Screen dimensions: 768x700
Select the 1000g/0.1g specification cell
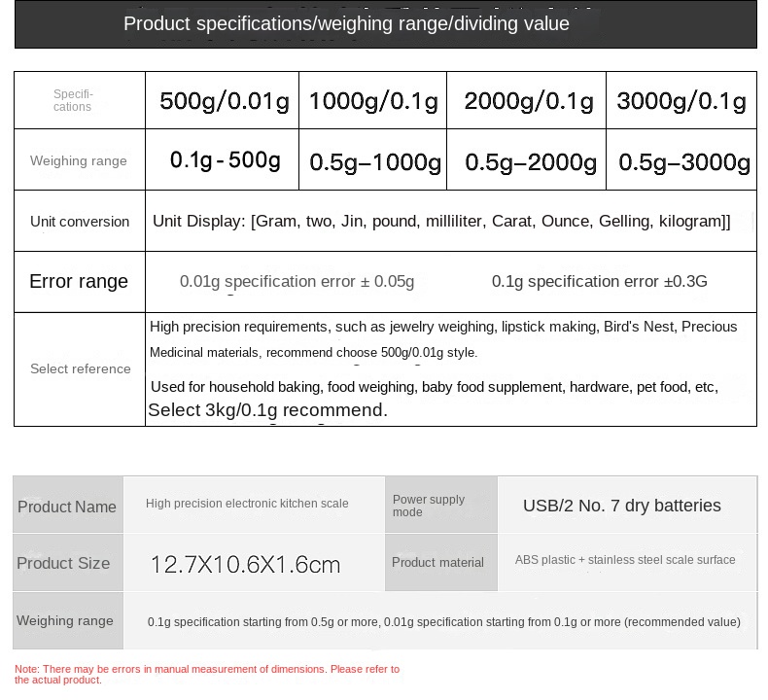click(x=373, y=101)
